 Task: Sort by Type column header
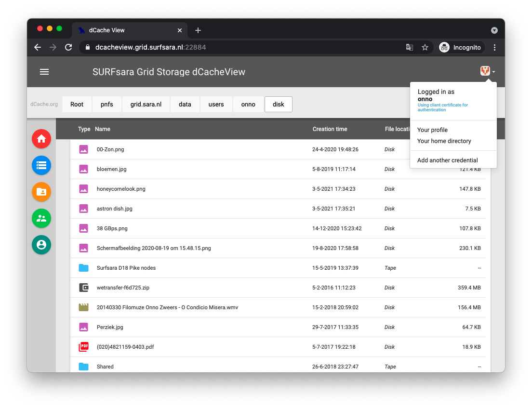tap(84, 129)
